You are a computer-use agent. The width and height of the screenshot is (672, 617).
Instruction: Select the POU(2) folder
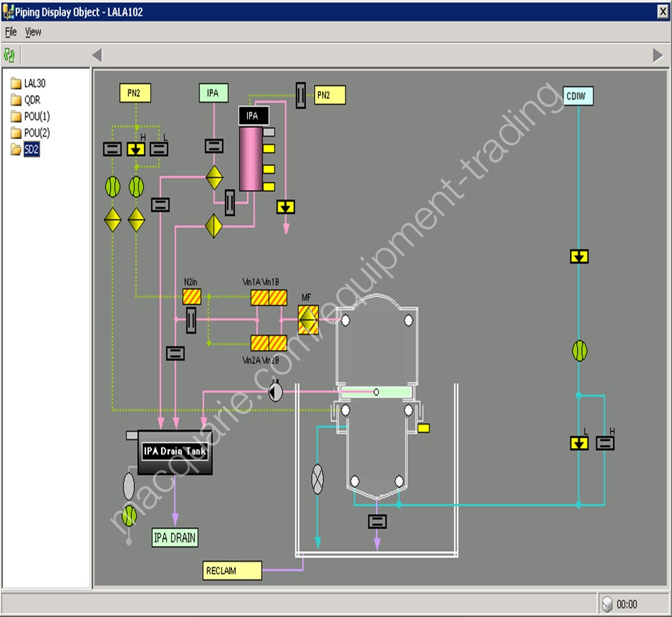pyautogui.click(x=31, y=133)
